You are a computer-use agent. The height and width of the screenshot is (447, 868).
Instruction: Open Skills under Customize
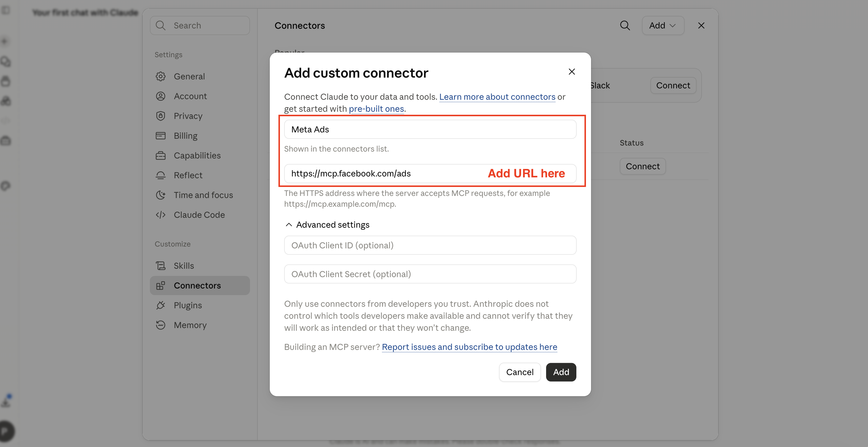200,266
